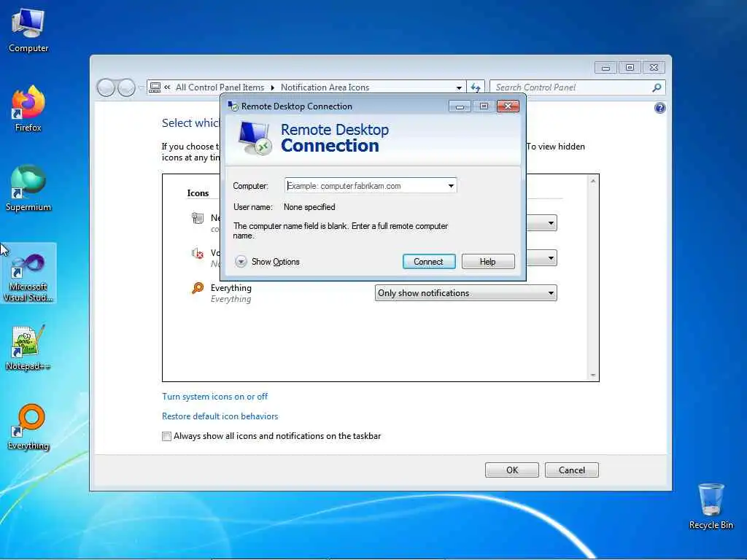Click the Remote Desktop title bar icon
Image resolution: width=747 pixels, height=560 pixels.
(x=233, y=106)
